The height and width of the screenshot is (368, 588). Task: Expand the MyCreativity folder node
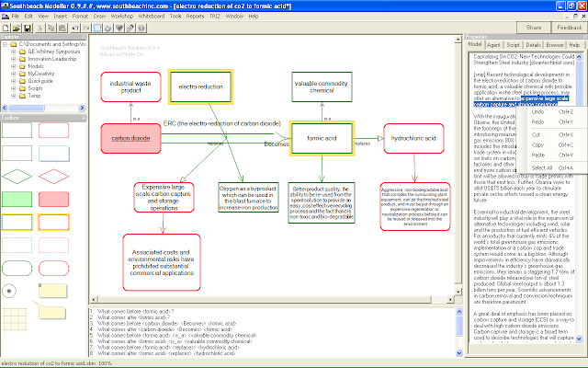14,74
